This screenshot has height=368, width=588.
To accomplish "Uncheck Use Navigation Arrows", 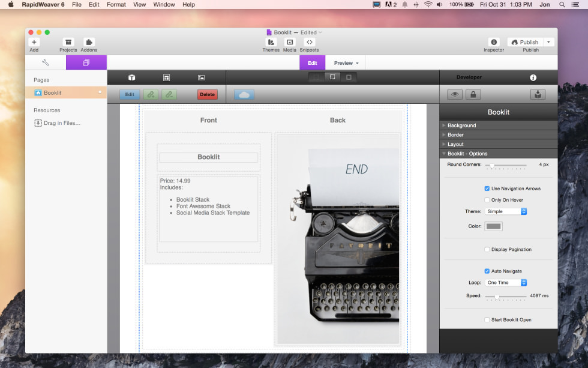I will 487,189.
